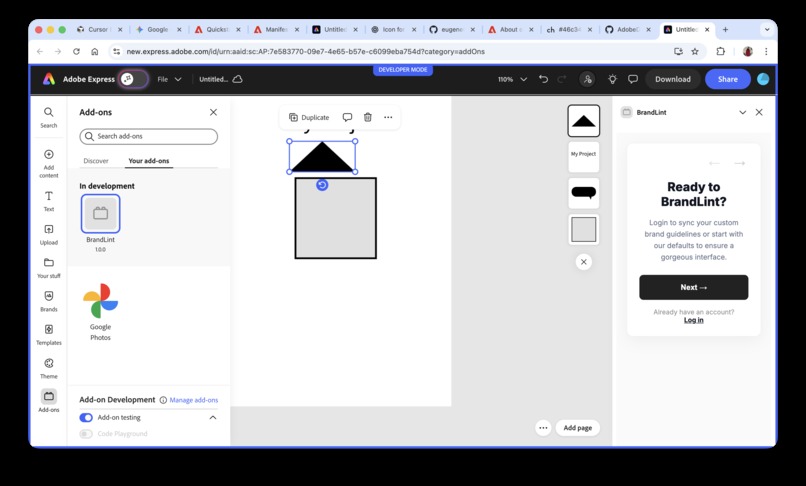806x486 pixels.
Task: Open the Chrome extensions puzzle icon
Action: pos(721,51)
